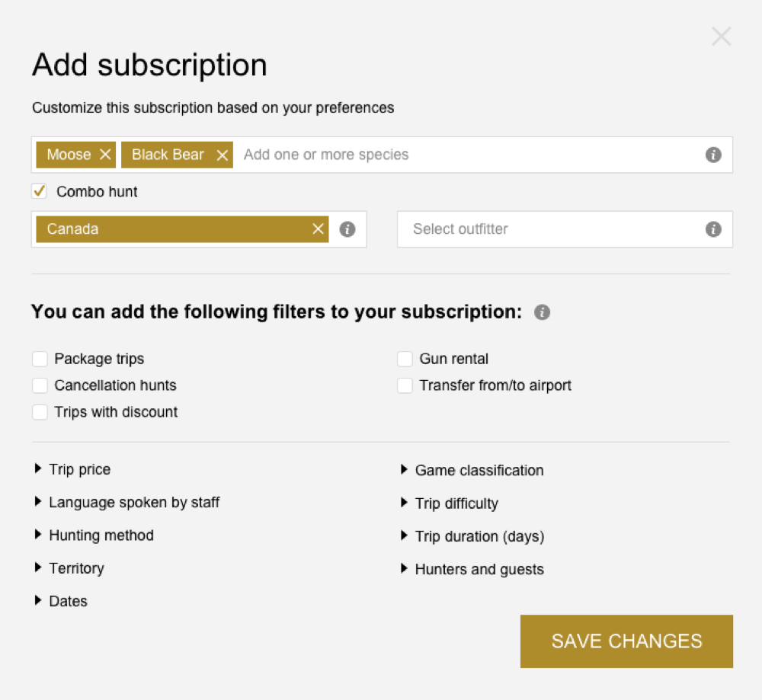Enable the Gun rental filter
This screenshot has height=700, width=762.
405,359
